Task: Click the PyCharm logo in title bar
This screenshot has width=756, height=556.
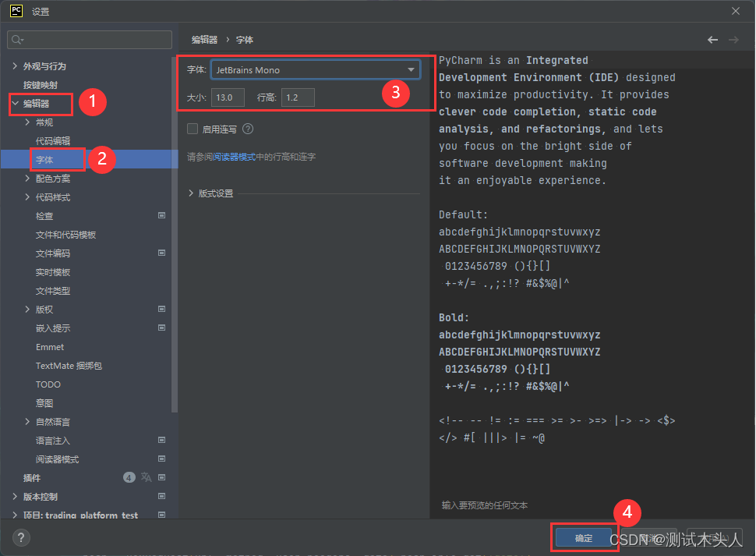Action: [16, 11]
